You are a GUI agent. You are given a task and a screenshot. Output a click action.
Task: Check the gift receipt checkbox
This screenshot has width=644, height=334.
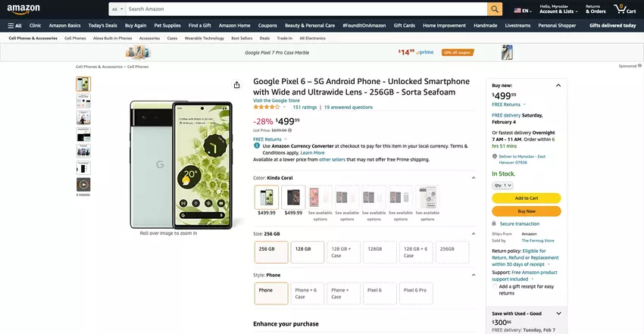(495, 287)
